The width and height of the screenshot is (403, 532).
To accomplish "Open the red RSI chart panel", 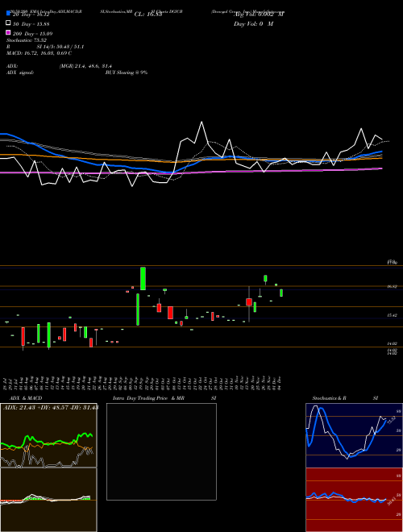I will pos(354,500).
